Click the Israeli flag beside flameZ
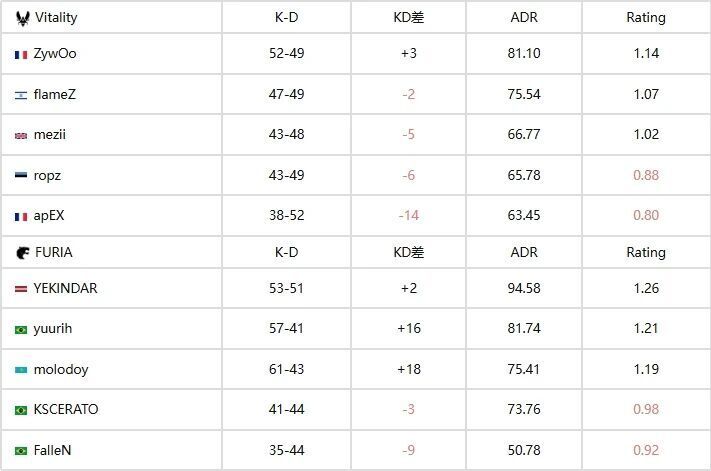 (x=21, y=95)
